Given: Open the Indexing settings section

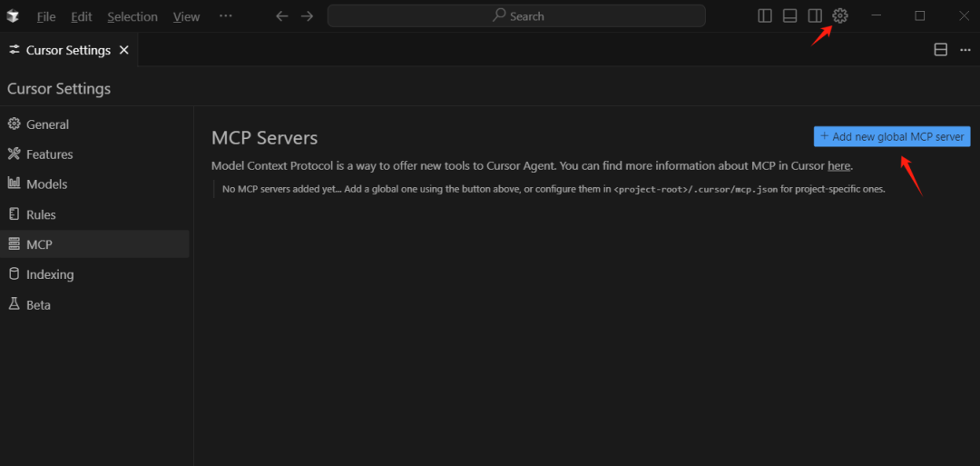Looking at the screenshot, I should [x=94, y=274].
